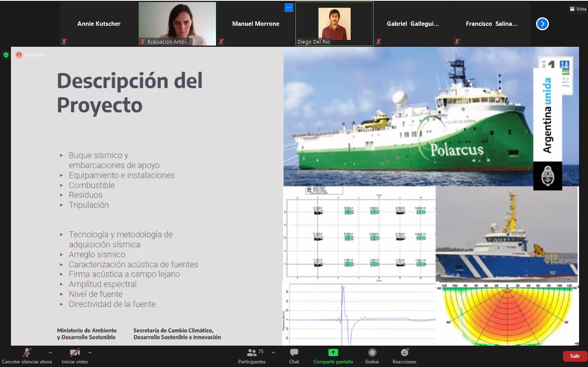Screen dimensions: 588x367
Task: Click the red Grabación recording indicator
Action: tap(19, 55)
